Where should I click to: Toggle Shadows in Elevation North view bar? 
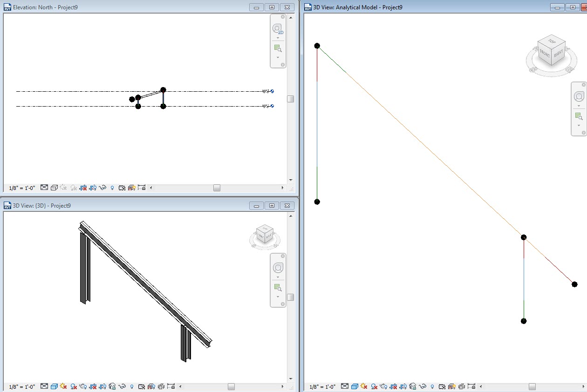point(74,188)
